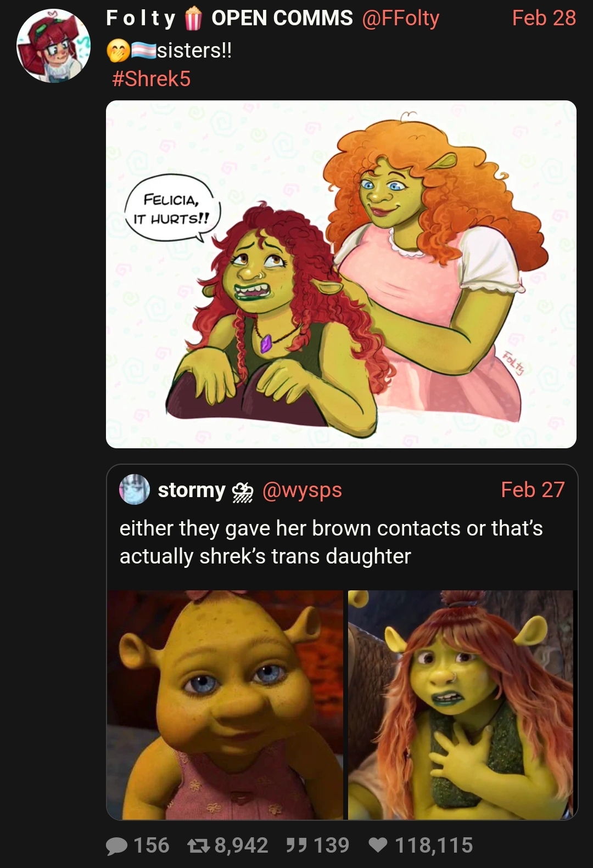Open the @FFolty handle
593x868 pixels.
pos(400,19)
